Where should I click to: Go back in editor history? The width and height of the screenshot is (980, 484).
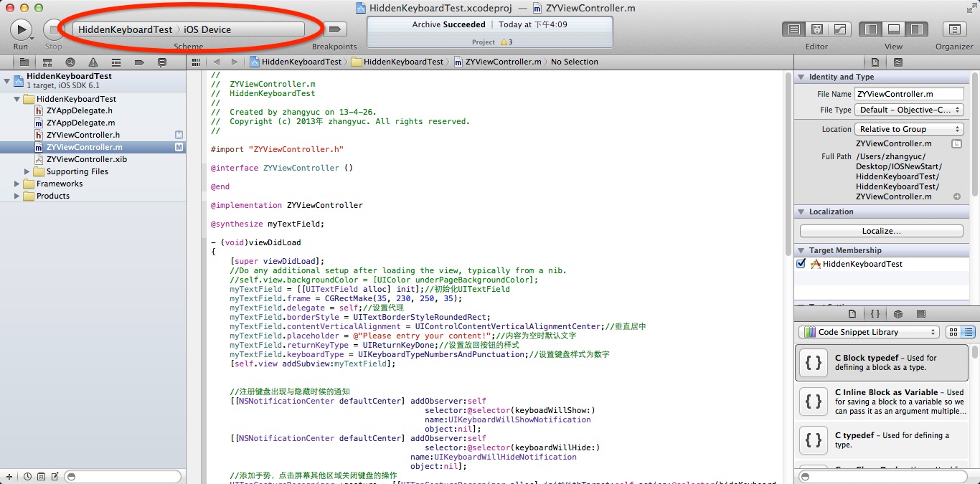[216, 62]
